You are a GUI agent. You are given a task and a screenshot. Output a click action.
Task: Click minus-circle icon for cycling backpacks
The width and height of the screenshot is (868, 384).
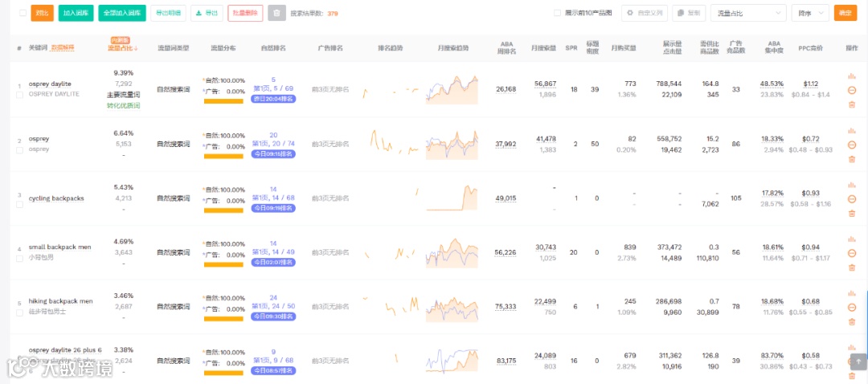coord(851,199)
